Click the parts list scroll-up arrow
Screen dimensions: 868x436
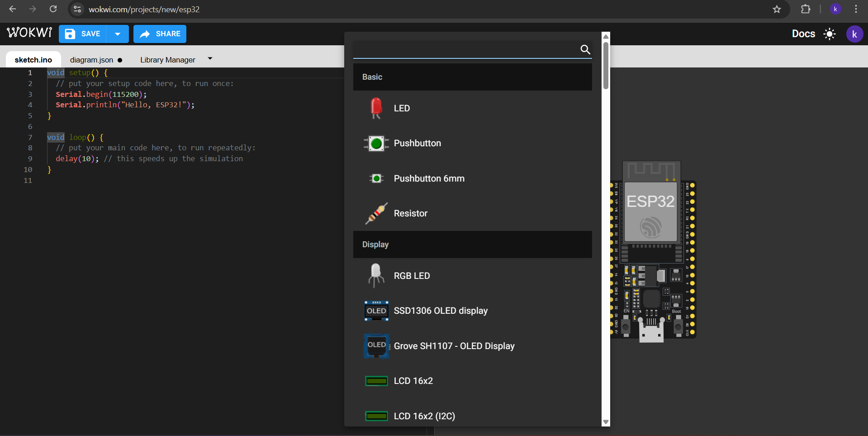click(606, 36)
